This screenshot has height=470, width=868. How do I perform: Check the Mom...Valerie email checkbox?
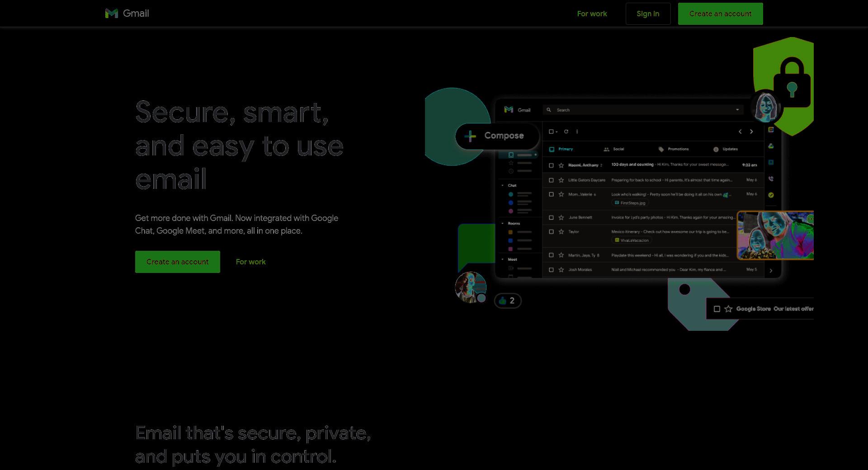pos(551,194)
